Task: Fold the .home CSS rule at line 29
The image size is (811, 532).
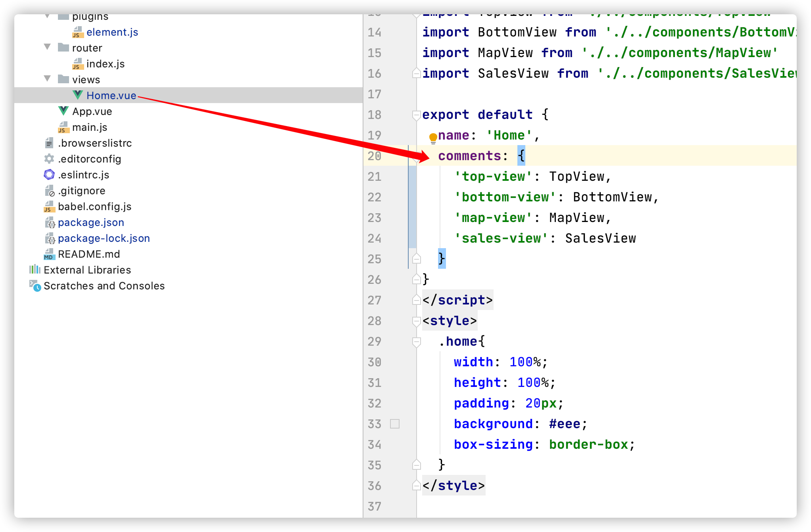Action: point(416,341)
